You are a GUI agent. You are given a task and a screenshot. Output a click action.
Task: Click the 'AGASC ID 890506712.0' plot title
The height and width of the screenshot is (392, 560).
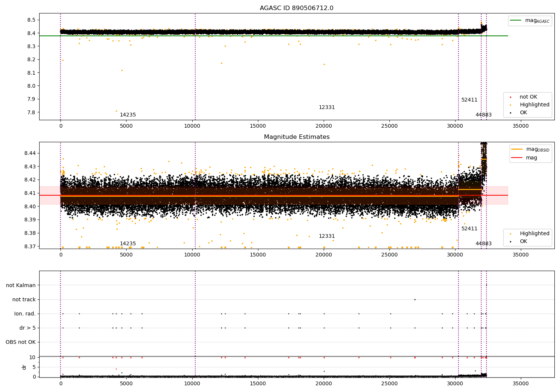click(x=296, y=8)
